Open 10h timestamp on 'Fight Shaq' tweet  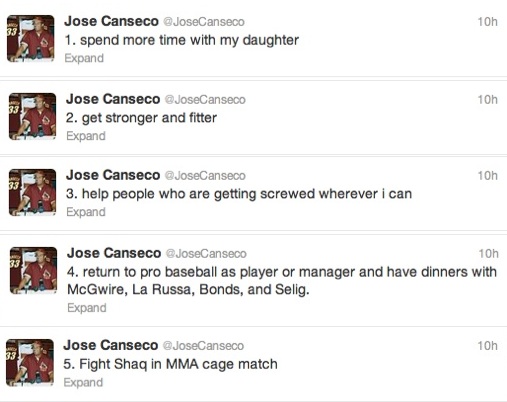pos(487,346)
